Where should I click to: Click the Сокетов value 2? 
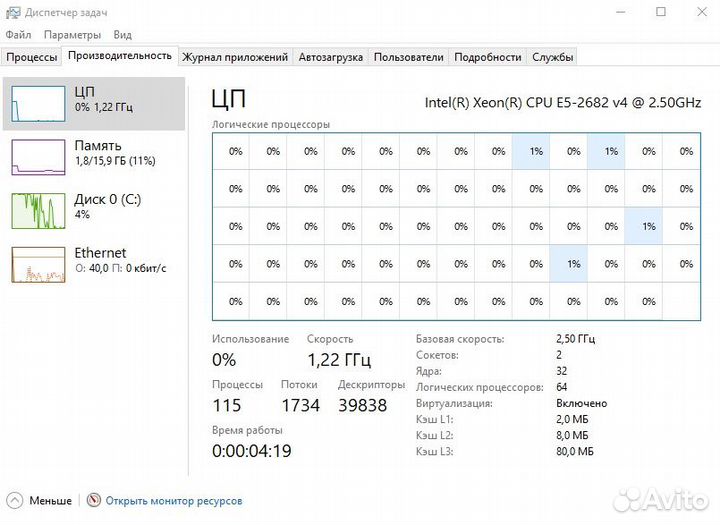tap(559, 355)
